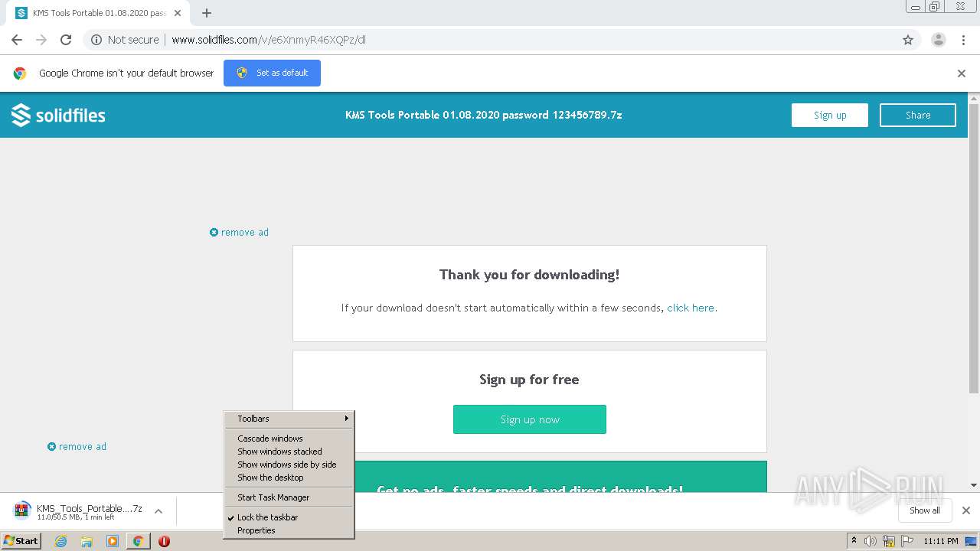Screen dimensions: 980x551
Task: Show all downloads
Action: (925, 510)
